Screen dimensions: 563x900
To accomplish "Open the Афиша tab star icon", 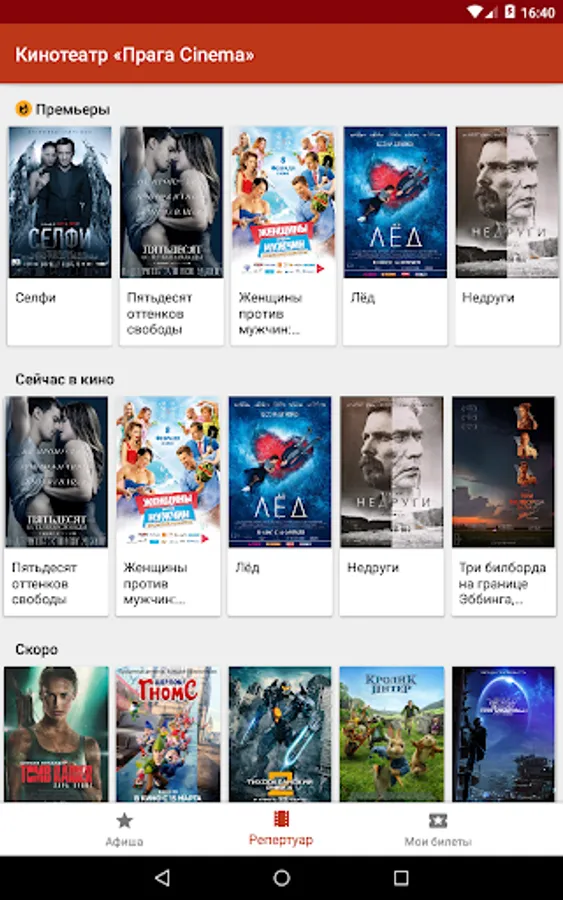I will (124, 821).
